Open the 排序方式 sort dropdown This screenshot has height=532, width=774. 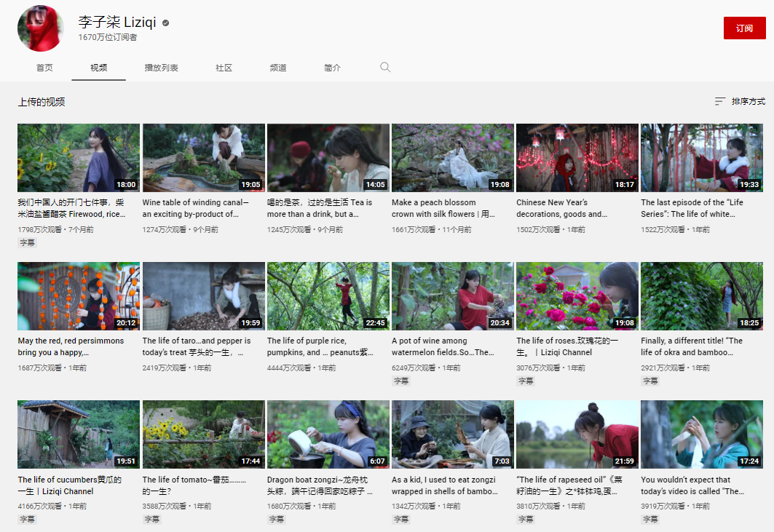(x=740, y=101)
